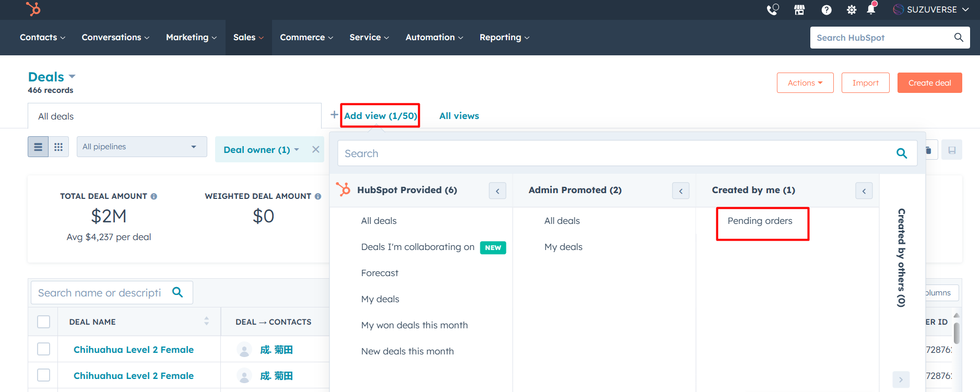Select the list view icon
The image size is (980, 392).
coord(38,147)
